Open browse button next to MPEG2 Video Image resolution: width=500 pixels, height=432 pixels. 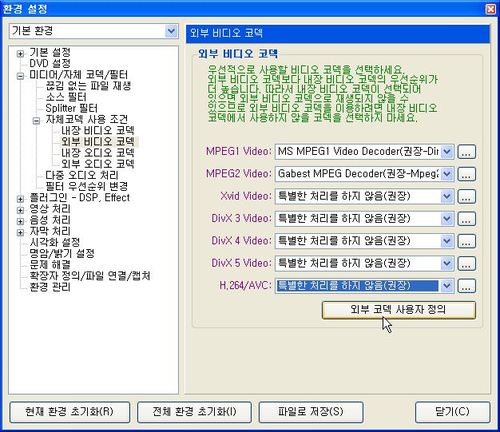466,174
